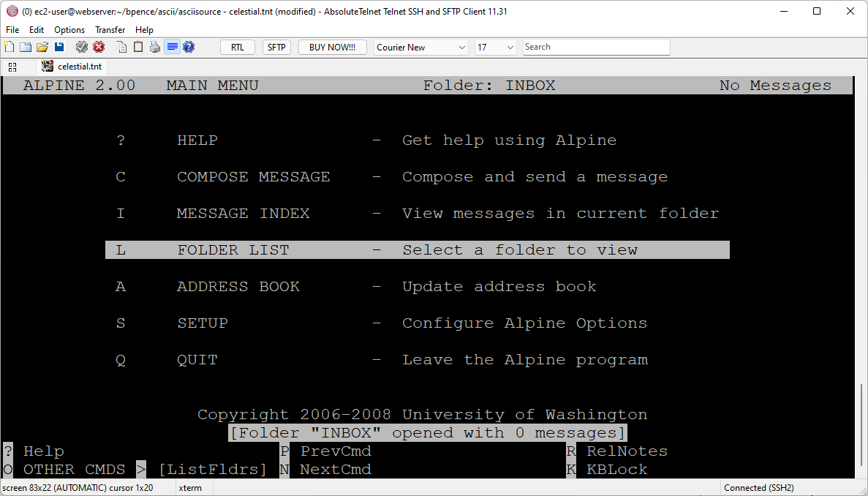
Task: Click the red X disconnect icon
Action: point(99,47)
